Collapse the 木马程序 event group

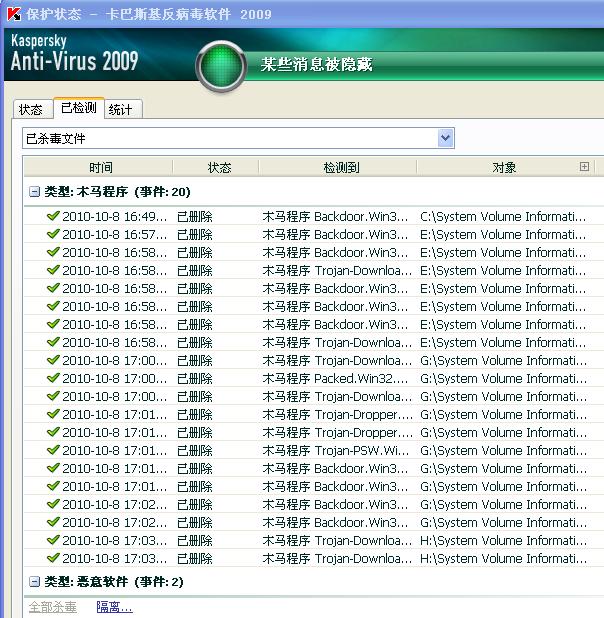[34, 192]
